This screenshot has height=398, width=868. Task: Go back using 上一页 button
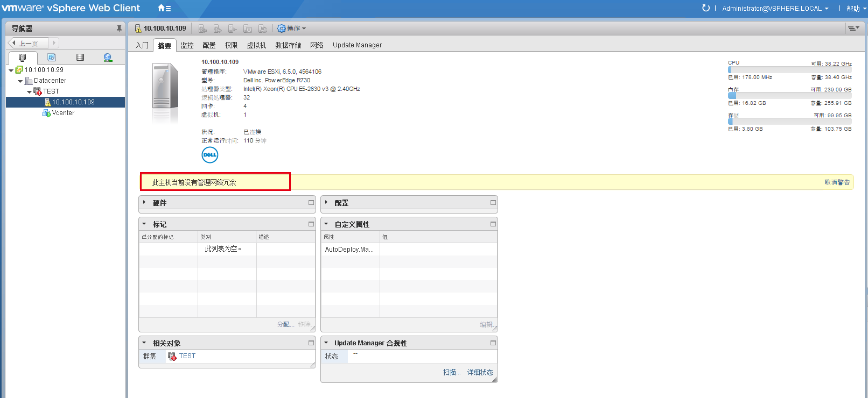point(29,43)
